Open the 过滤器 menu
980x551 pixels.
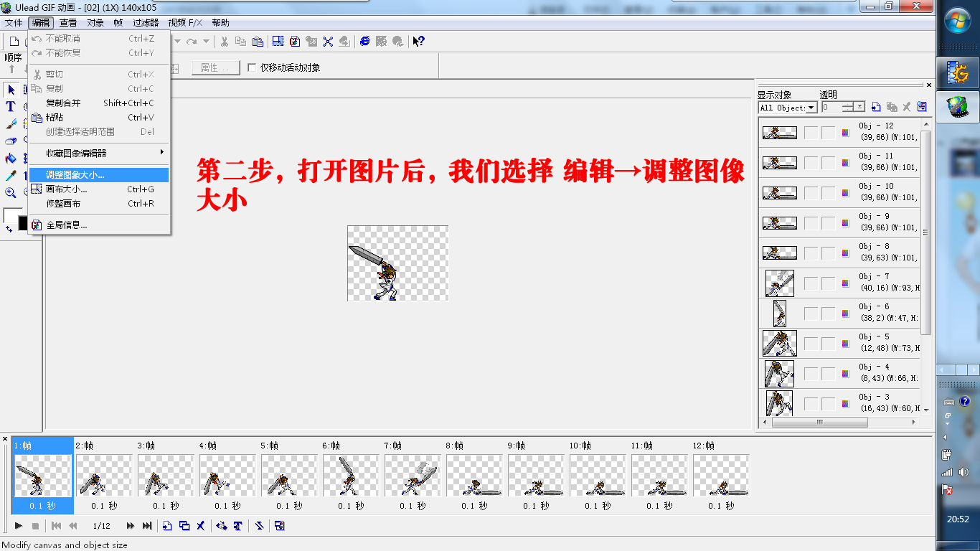tap(146, 23)
